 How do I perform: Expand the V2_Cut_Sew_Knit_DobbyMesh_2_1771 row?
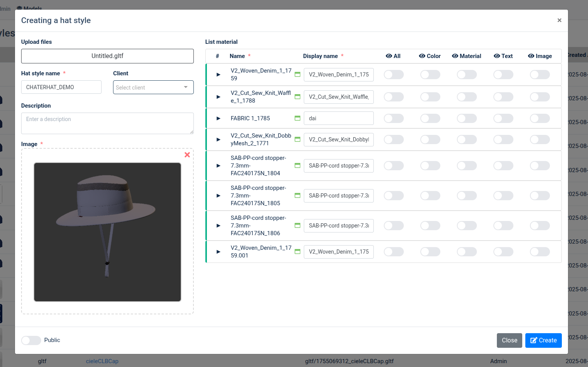point(218,139)
